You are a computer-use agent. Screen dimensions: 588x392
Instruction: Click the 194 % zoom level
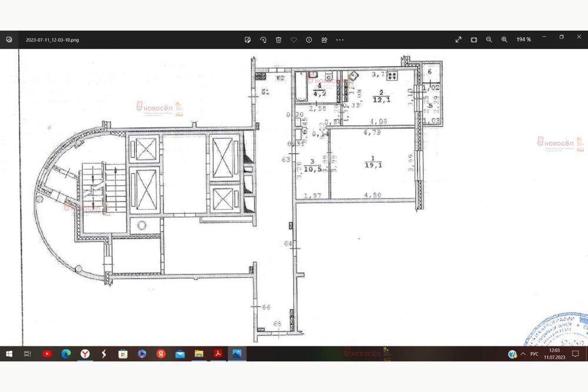pos(523,39)
